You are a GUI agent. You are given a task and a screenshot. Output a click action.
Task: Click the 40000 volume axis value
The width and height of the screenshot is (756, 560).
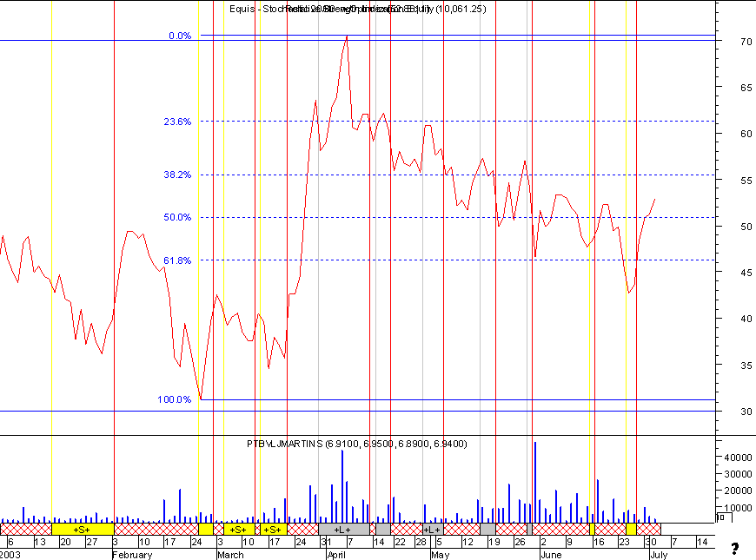pos(738,458)
